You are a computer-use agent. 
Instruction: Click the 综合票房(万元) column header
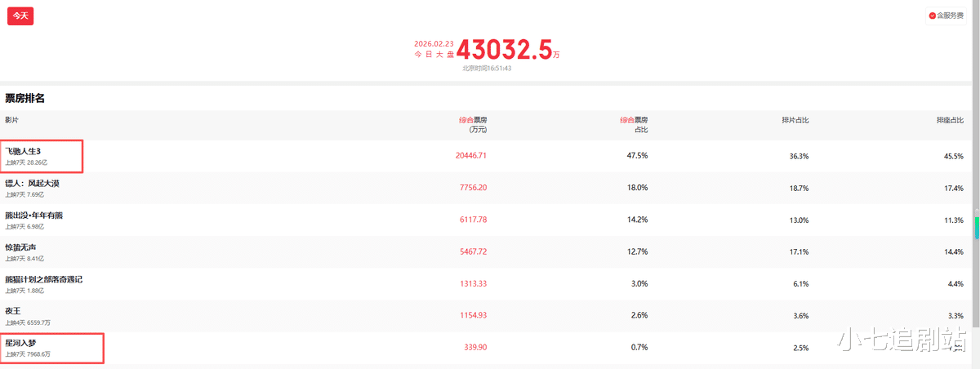(473, 124)
